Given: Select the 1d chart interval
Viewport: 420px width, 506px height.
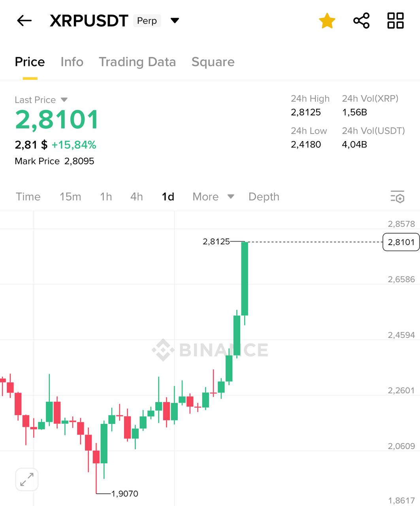Looking at the screenshot, I should (168, 196).
